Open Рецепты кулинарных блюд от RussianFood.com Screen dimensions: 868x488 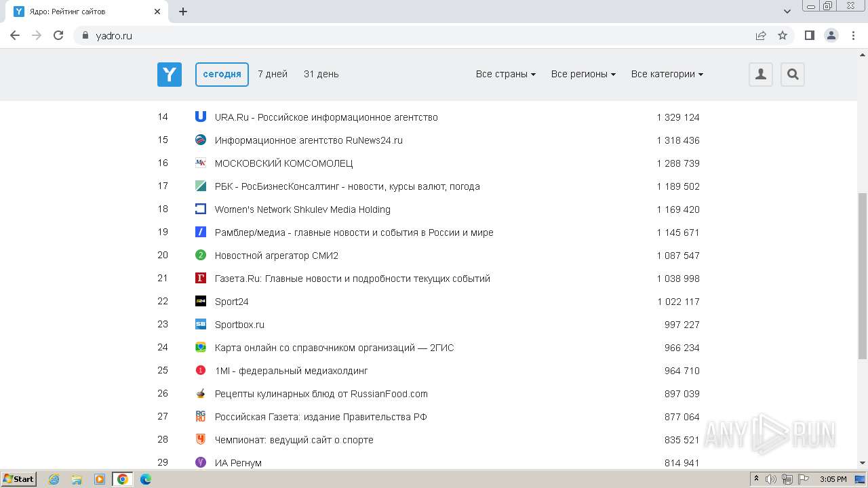pos(321,394)
